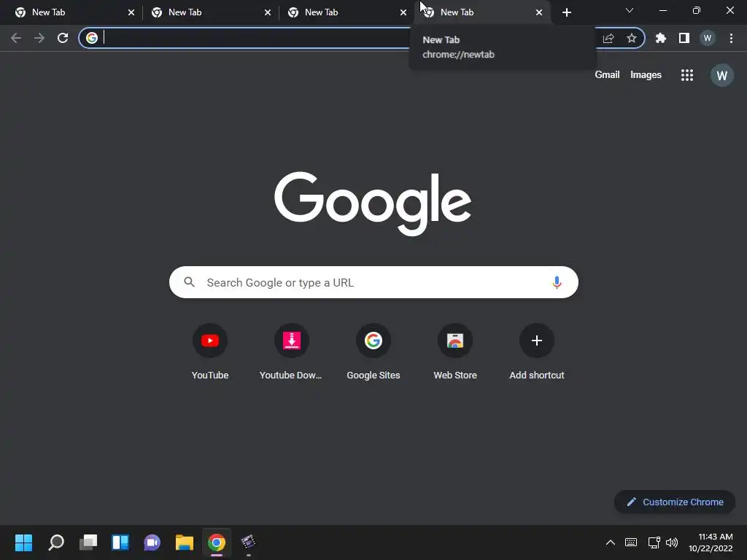Open Images link

click(646, 75)
